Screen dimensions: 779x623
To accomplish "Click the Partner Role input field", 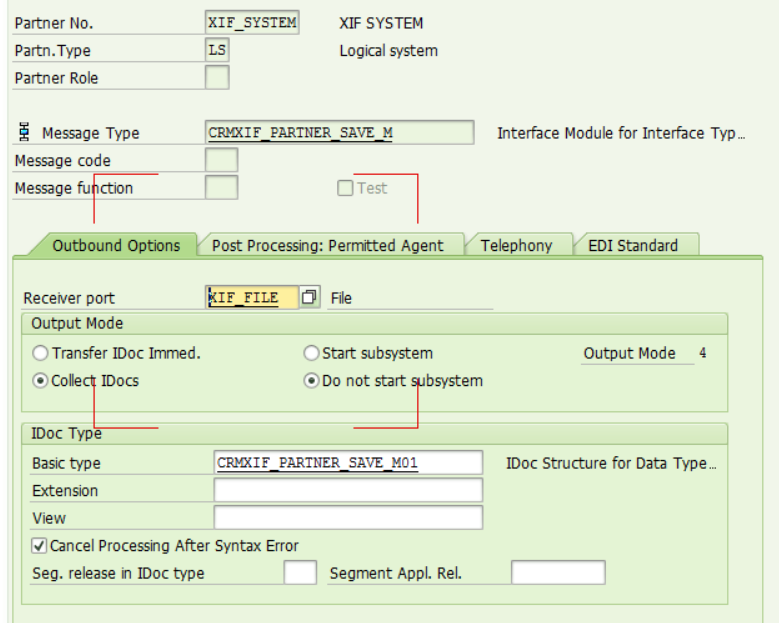I will [x=217, y=78].
